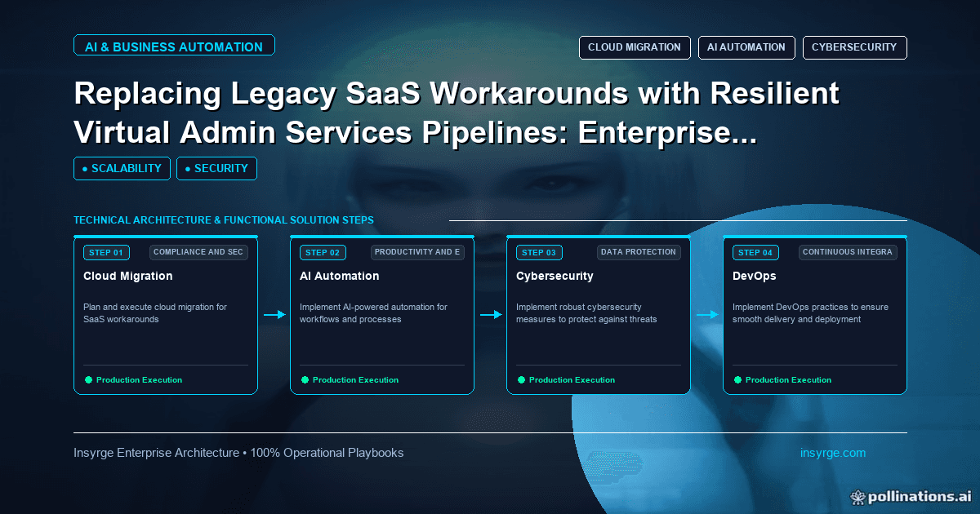This screenshot has height=514, width=980.
Task: Click the 'Plan and execute cloud migration' description
Action: (x=155, y=313)
